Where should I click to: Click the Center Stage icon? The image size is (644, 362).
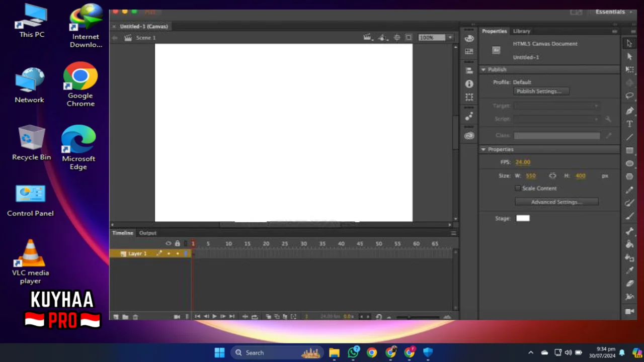click(397, 38)
